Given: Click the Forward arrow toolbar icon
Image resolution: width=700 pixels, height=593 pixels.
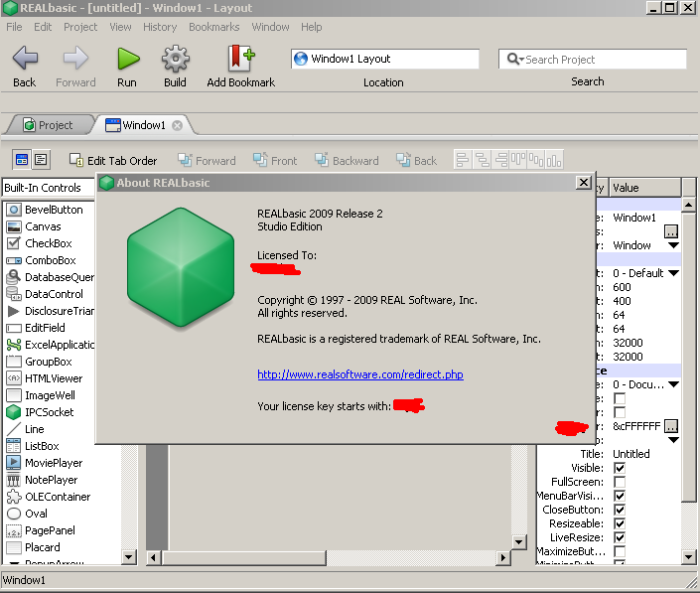Looking at the screenshot, I should click(75, 59).
